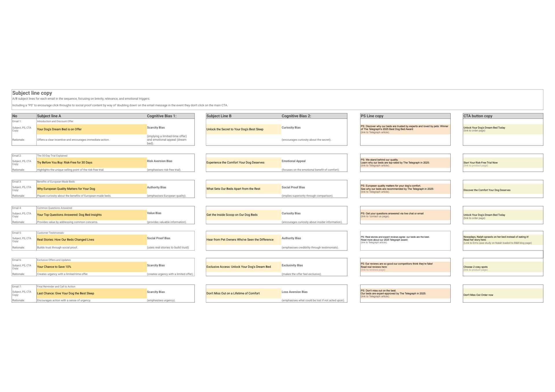The height and width of the screenshot is (392, 555).
Task: Click the 'Subject line copy' title
Action: click(x=32, y=93)
